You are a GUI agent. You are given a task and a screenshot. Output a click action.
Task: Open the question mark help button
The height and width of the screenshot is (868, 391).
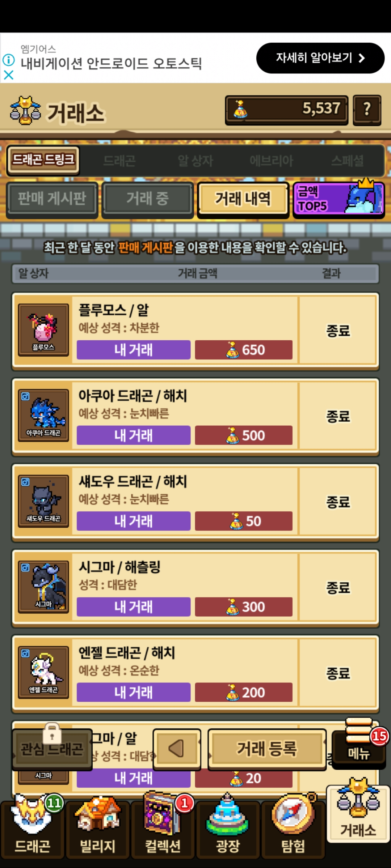click(x=367, y=109)
